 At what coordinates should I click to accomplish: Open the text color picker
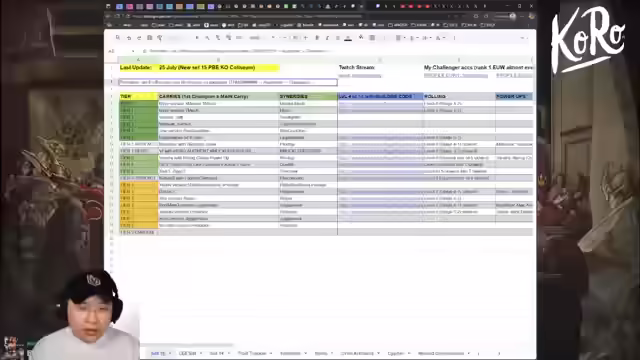[348, 38]
